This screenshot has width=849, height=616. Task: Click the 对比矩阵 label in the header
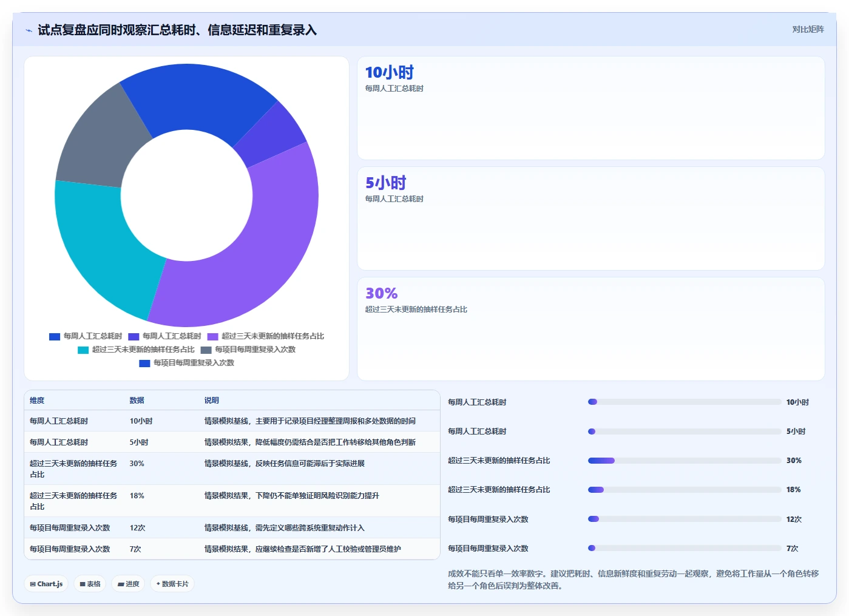click(808, 29)
